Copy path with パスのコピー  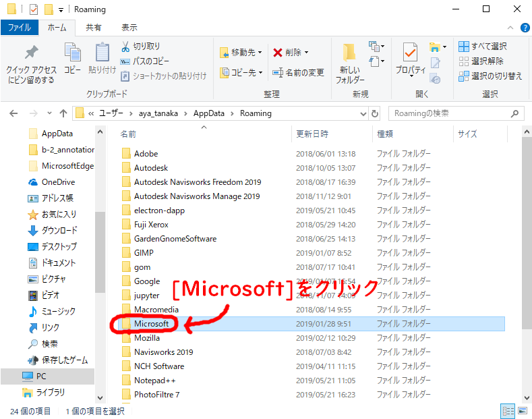144,61
